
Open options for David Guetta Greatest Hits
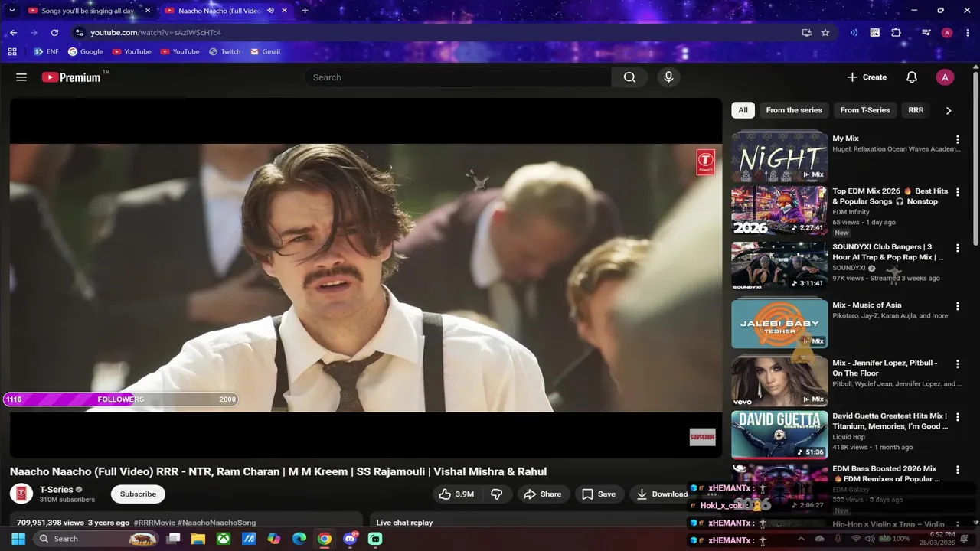(957, 417)
